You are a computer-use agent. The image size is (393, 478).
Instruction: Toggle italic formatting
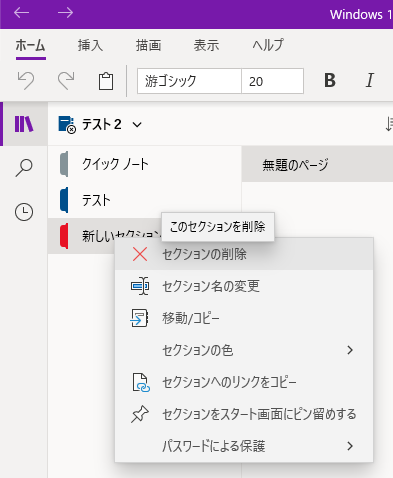click(x=370, y=81)
